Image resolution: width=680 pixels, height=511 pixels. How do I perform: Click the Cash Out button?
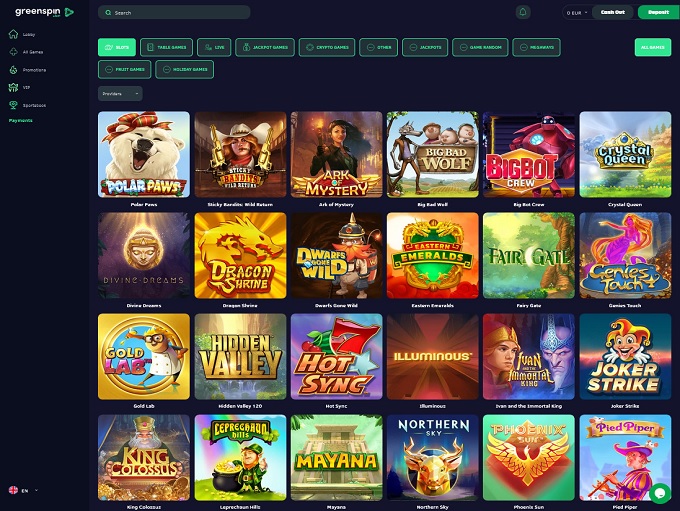click(613, 12)
